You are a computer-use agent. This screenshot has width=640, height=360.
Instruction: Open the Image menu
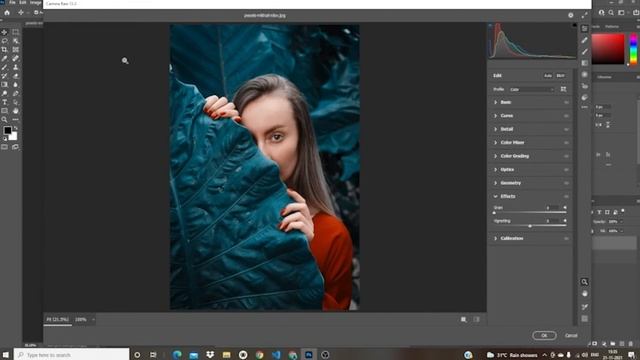(x=36, y=2)
